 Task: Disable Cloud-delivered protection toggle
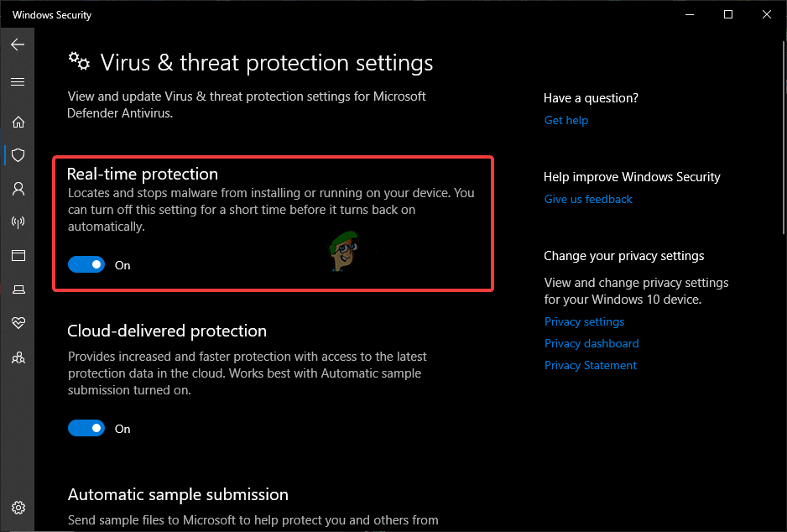point(86,429)
